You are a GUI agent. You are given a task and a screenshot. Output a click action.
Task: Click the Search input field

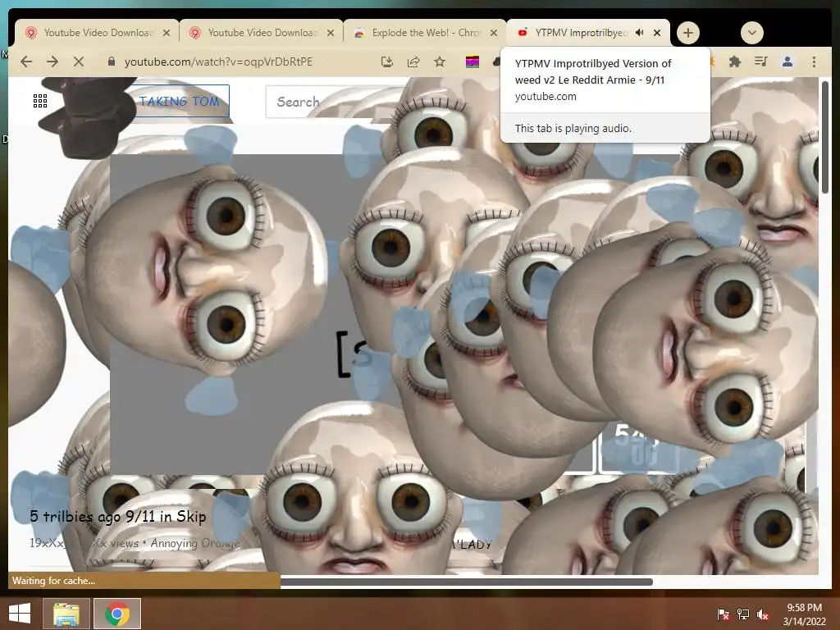coord(335,101)
